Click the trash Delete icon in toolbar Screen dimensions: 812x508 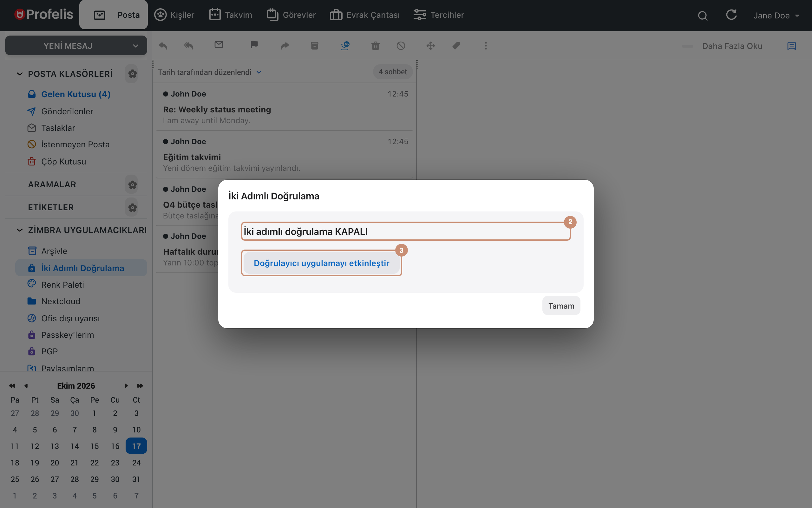(x=376, y=46)
